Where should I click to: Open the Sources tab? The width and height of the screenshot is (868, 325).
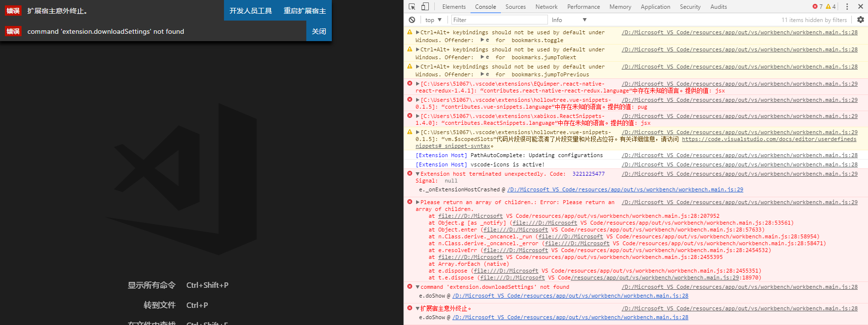[516, 7]
